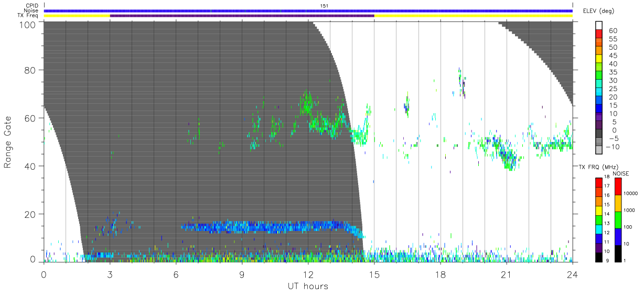Click the blue Noise bar at top
The height and width of the screenshot is (297, 644).
click(308, 10)
